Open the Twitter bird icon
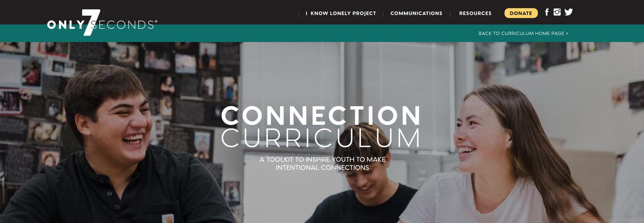 [x=569, y=12]
